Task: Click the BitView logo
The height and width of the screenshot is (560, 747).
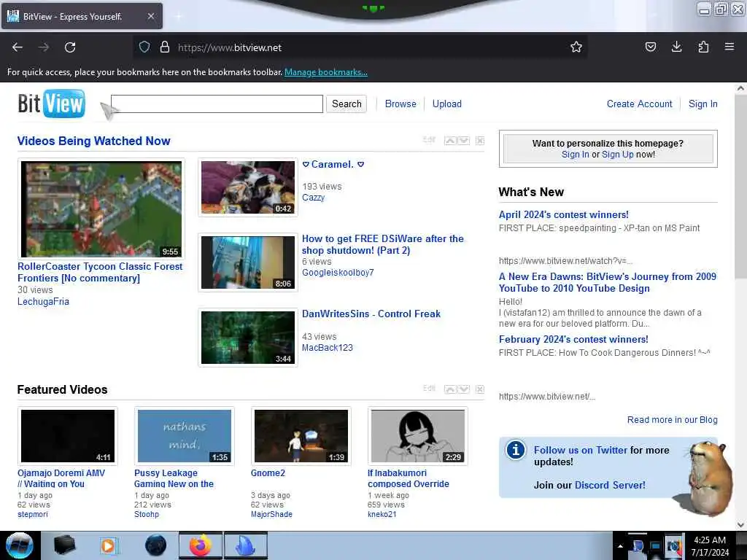Action: click(52, 104)
